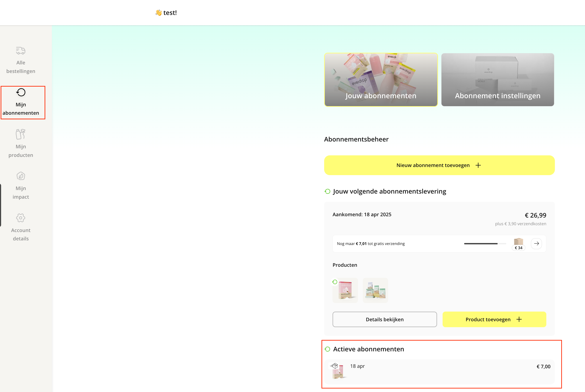Click the recycle icon beside Actieve abonnementen

pos(327,349)
